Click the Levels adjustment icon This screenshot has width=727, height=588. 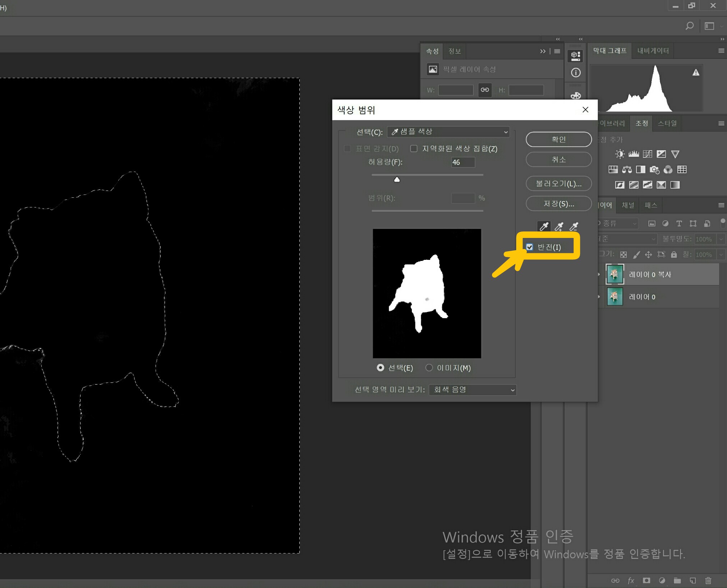pyautogui.click(x=634, y=154)
